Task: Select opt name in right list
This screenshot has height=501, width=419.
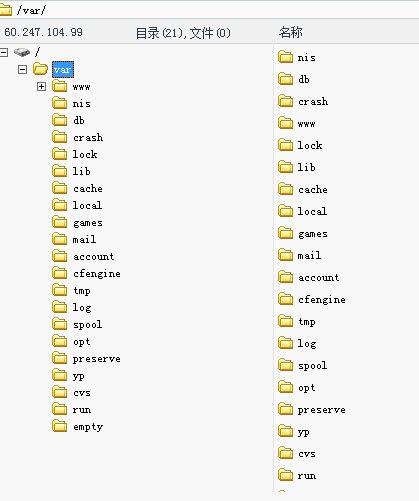Action: (x=307, y=388)
